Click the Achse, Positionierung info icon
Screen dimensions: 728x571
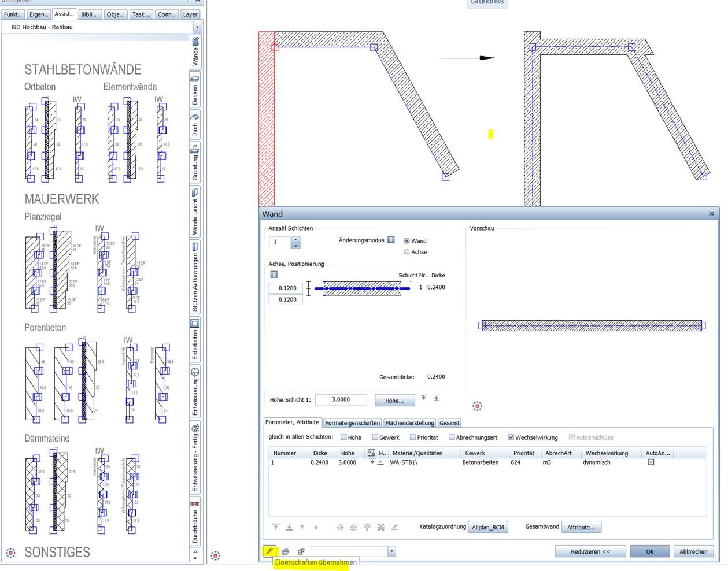pos(274,275)
